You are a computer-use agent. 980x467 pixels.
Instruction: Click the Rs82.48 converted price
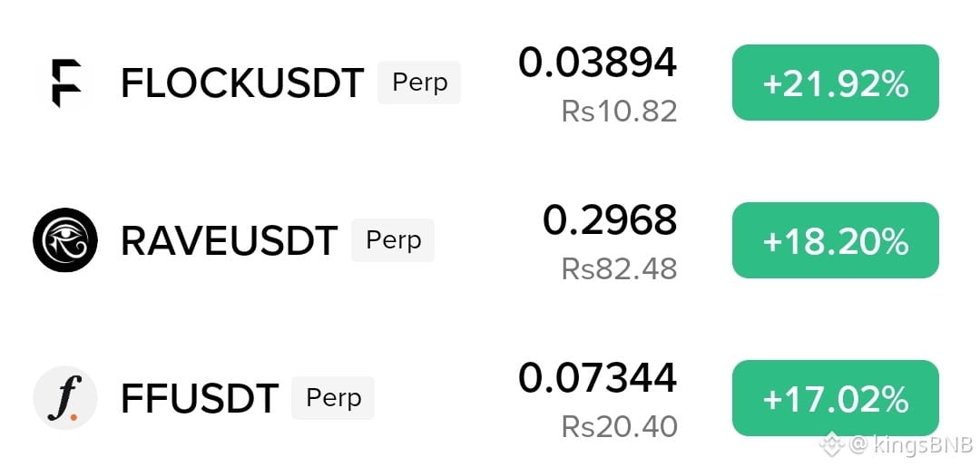click(620, 269)
